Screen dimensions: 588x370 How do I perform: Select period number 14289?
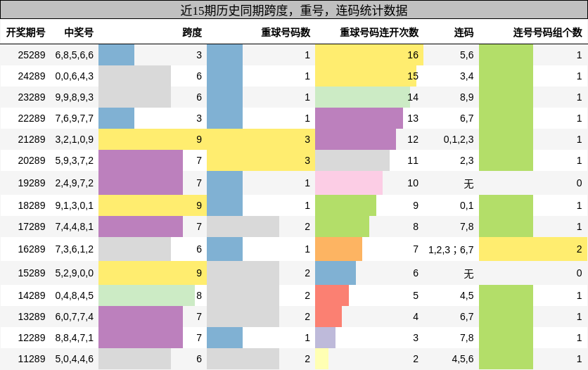[x=32, y=295]
